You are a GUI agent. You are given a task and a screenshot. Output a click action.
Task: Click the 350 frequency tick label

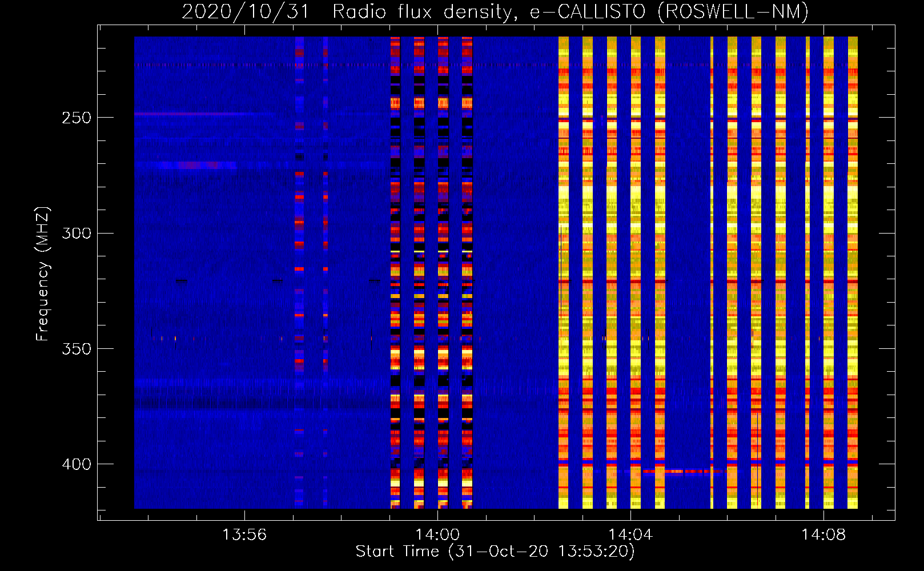coord(77,349)
